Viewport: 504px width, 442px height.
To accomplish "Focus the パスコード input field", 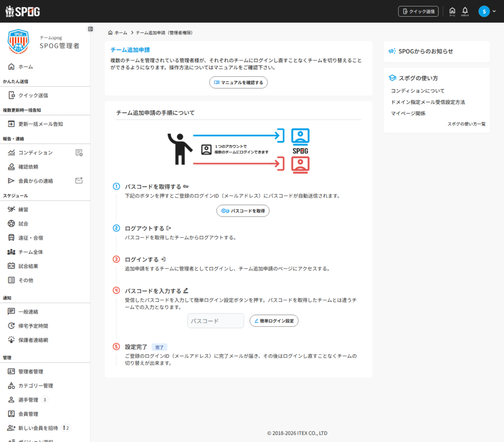I will [x=216, y=321].
